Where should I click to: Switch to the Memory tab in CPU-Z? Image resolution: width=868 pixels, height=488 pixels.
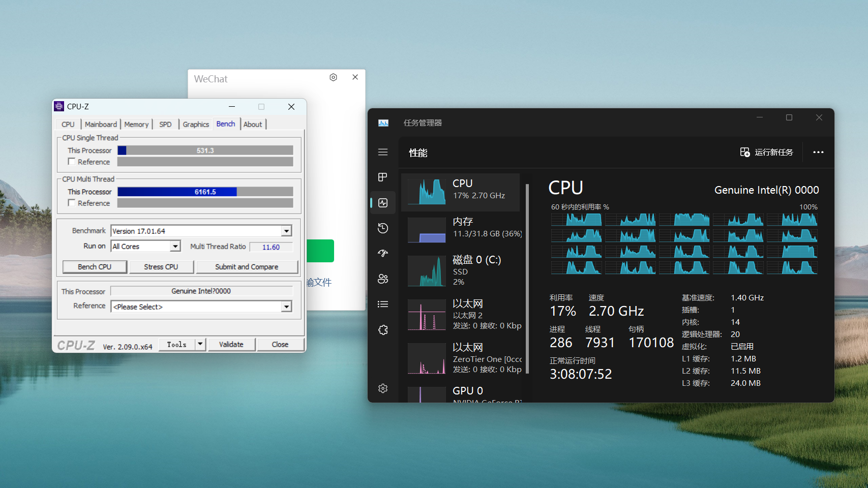point(136,125)
